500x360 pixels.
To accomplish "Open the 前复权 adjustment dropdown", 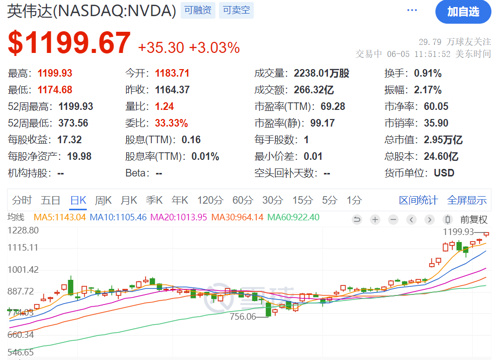I will pyautogui.click(x=474, y=220).
